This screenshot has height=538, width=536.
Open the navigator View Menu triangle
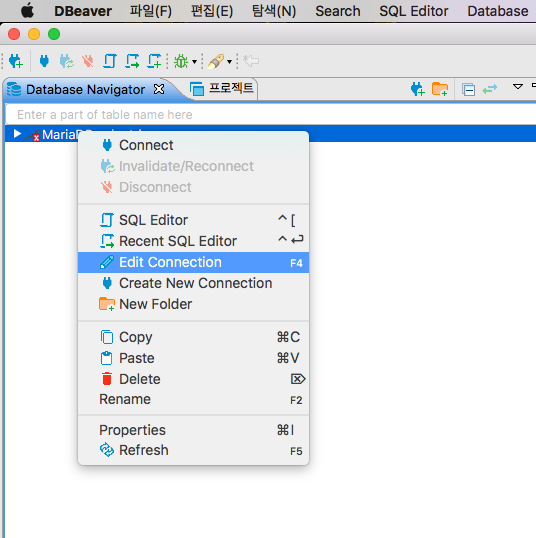coord(518,86)
